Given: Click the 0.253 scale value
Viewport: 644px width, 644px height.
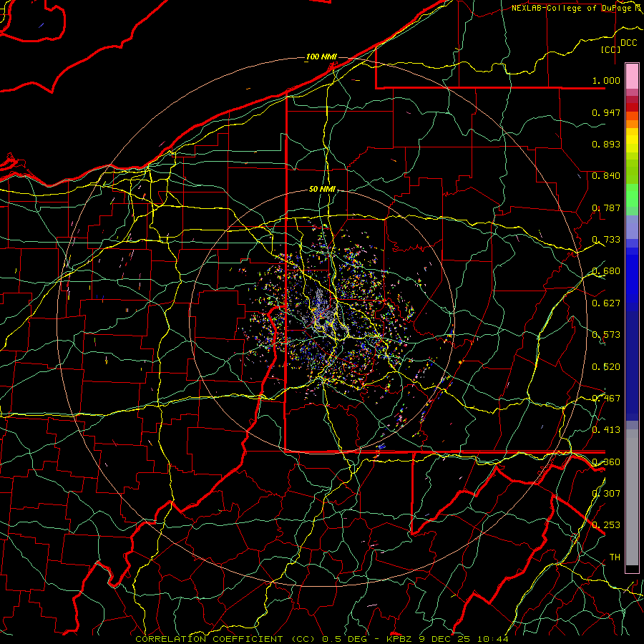Looking at the screenshot, I should click(606, 525).
